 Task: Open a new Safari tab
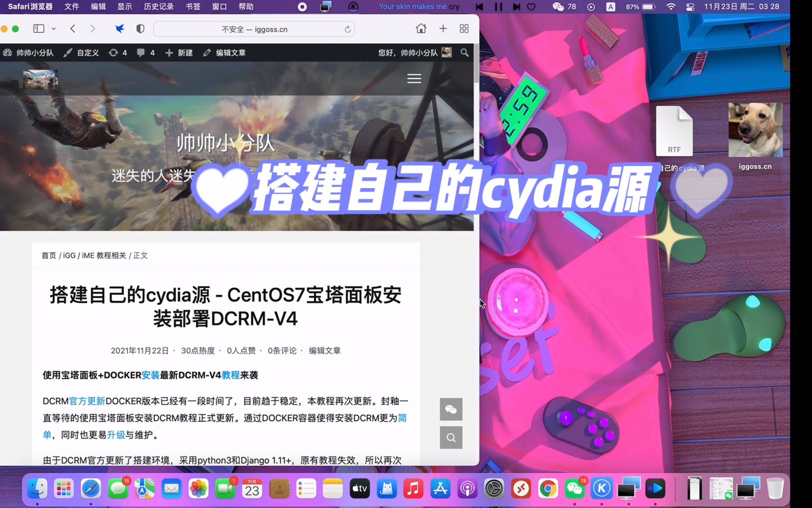(x=443, y=29)
